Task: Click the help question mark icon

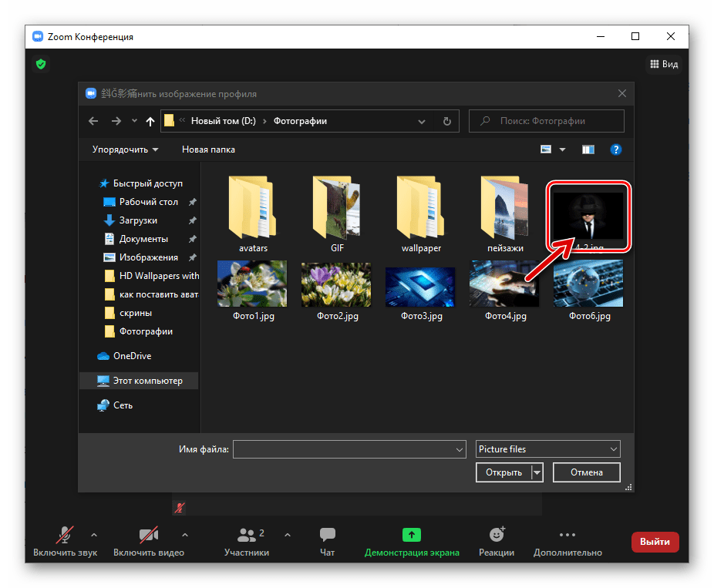Action: 615,150
